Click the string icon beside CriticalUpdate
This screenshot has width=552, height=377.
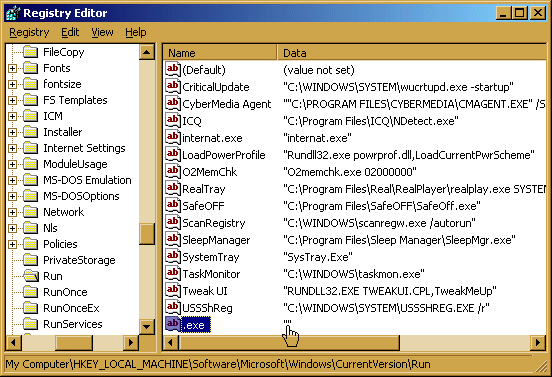[x=173, y=86]
